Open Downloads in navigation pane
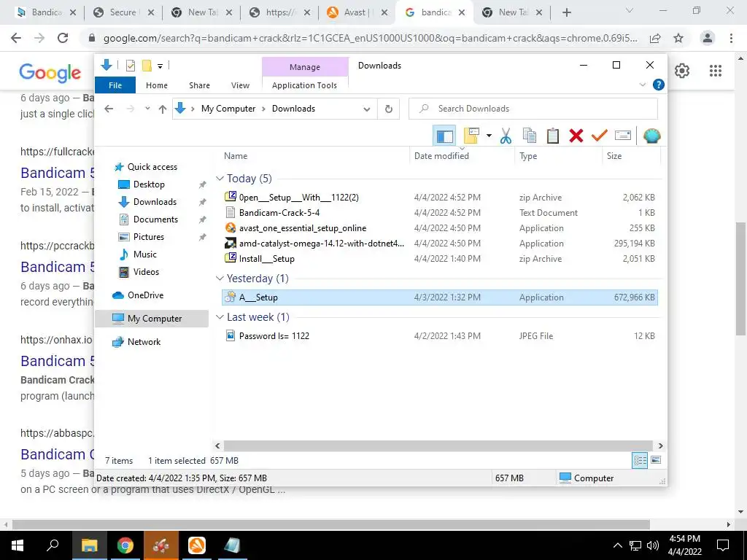 155,202
